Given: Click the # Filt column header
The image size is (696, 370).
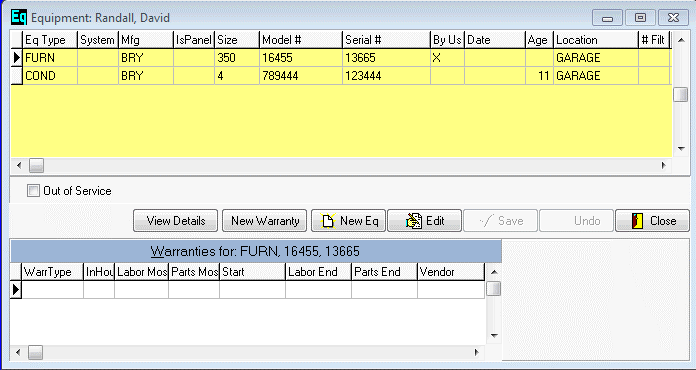Looking at the screenshot, I should pos(654,40).
